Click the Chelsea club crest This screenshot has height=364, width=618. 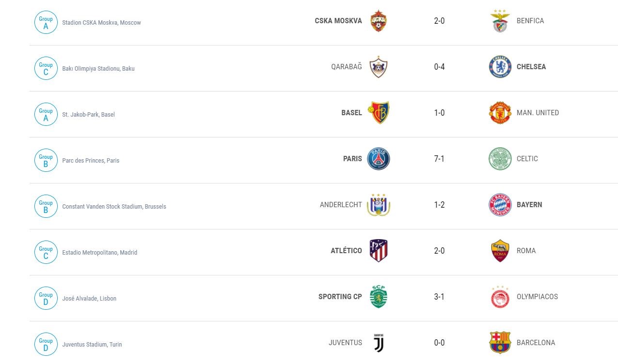pos(500,67)
